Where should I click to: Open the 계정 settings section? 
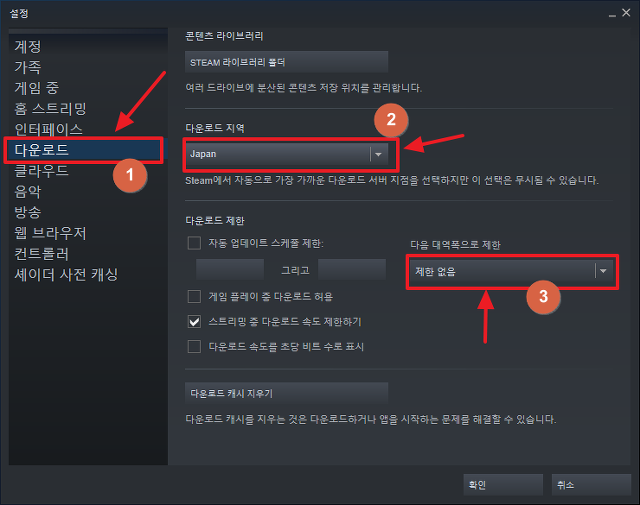point(28,47)
